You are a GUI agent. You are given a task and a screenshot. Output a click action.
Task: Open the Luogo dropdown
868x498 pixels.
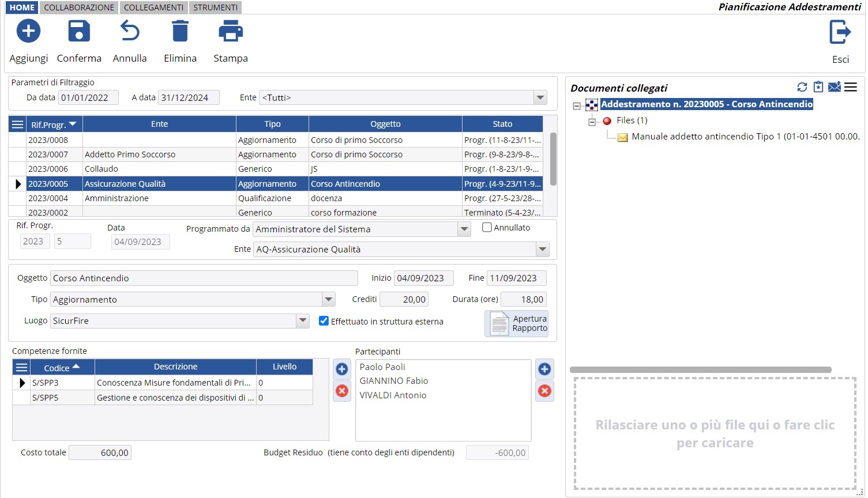pyautogui.click(x=303, y=321)
